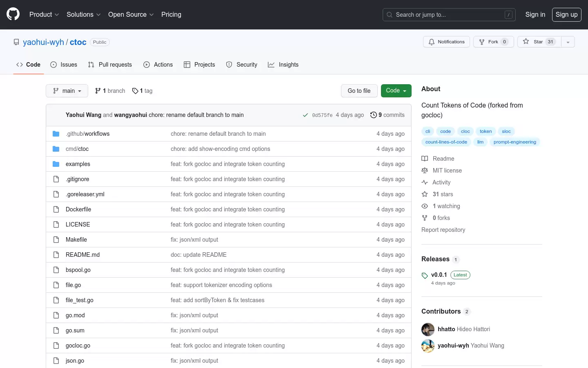Click the prompt-engineering topic tag
Screen dimensions: 588x368
click(514, 142)
